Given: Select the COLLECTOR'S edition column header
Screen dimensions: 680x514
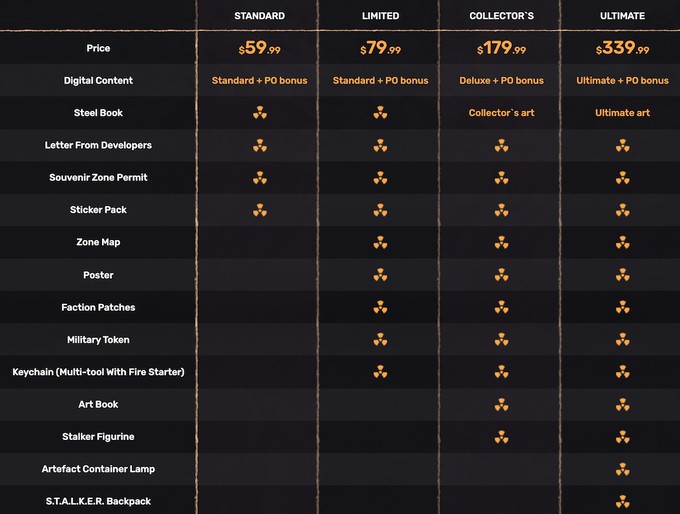Looking at the screenshot, I should coord(501,16).
